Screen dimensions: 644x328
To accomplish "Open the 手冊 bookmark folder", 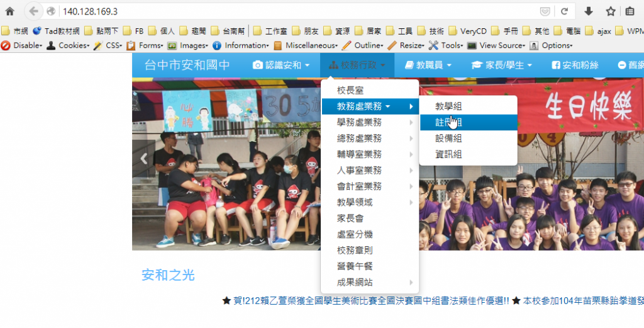I will click(x=505, y=31).
